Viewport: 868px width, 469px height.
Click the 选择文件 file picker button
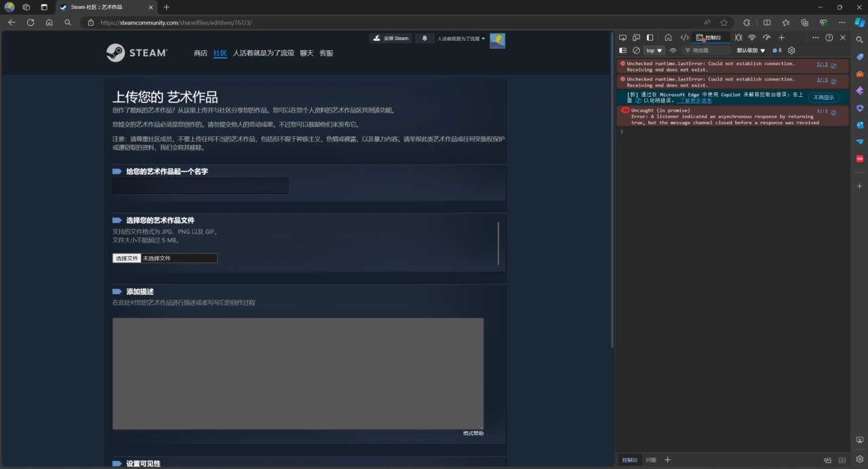pos(127,258)
